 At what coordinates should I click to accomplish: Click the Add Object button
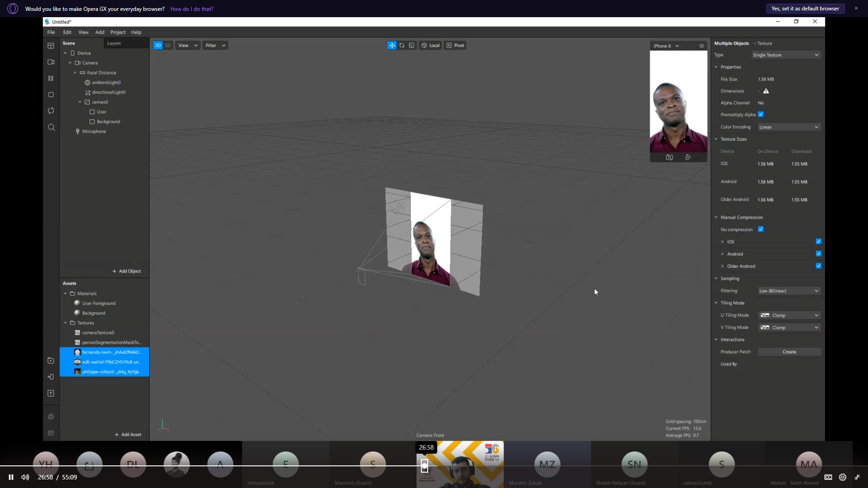point(127,271)
